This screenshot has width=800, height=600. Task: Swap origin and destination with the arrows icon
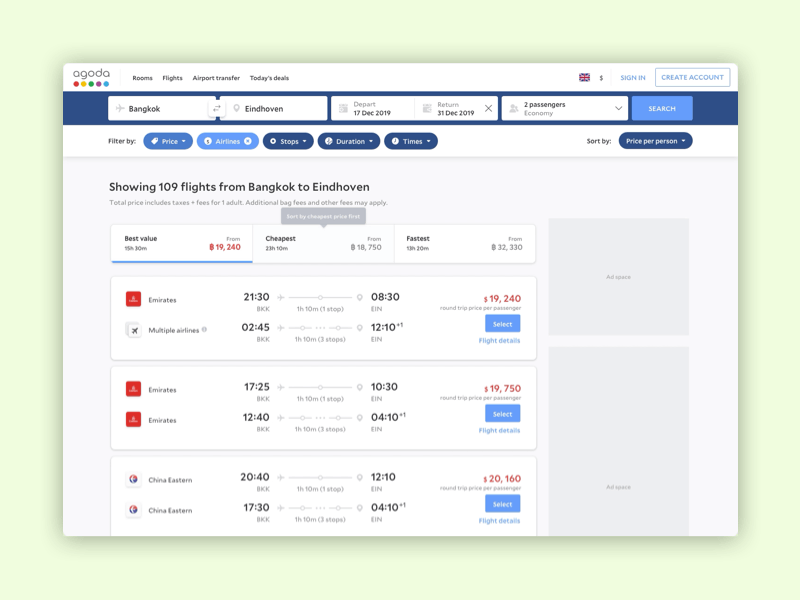coord(219,107)
